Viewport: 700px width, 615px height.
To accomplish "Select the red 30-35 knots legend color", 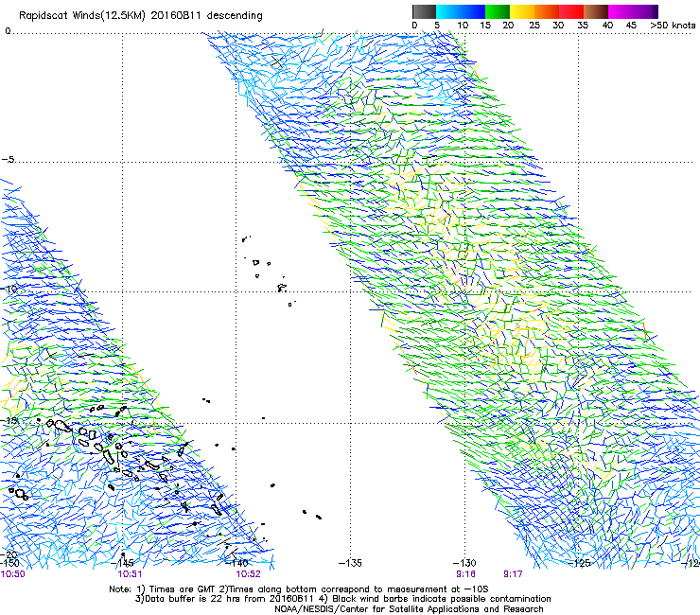I will 571,11.
